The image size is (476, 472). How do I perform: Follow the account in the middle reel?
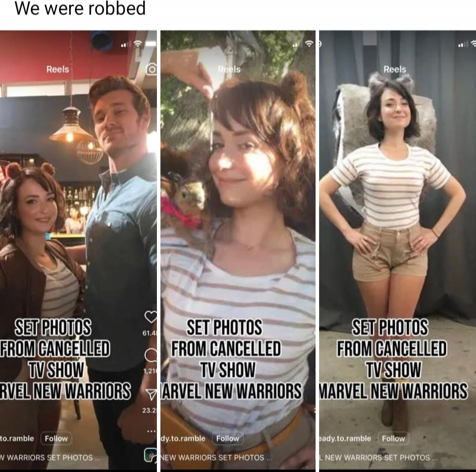click(228, 439)
